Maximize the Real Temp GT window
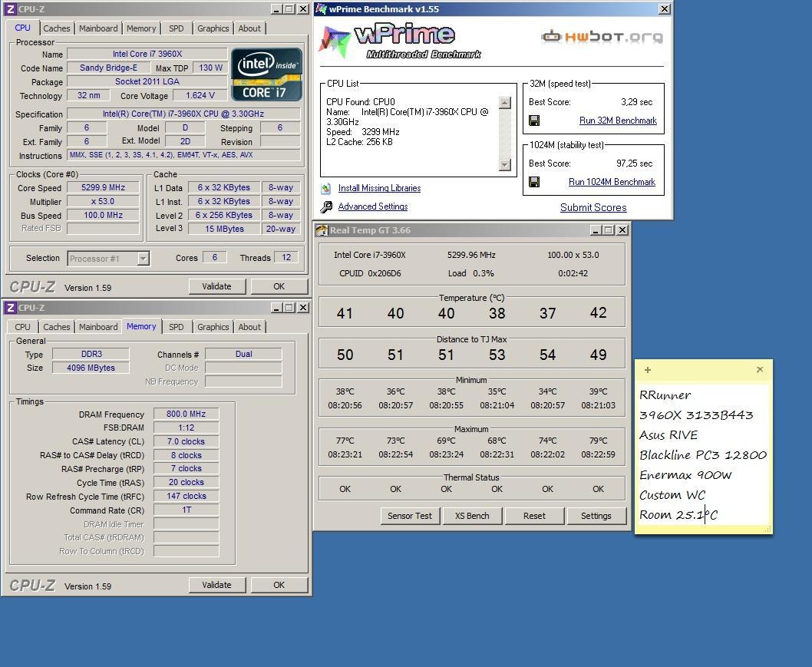The image size is (812, 667). coord(609,230)
